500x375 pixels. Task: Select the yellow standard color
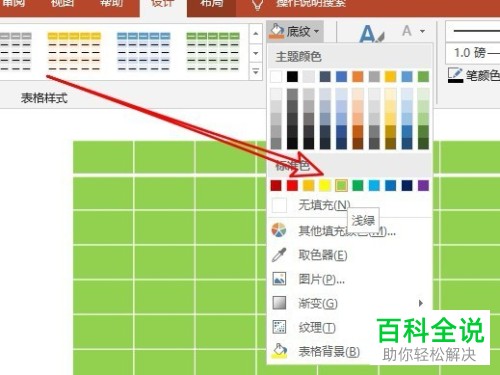coord(325,185)
